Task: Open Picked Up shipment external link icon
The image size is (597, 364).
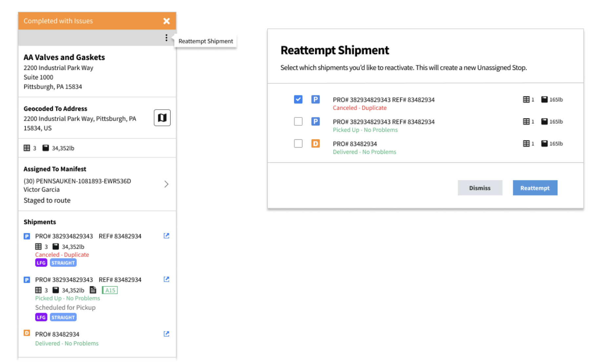Action: pos(166,279)
